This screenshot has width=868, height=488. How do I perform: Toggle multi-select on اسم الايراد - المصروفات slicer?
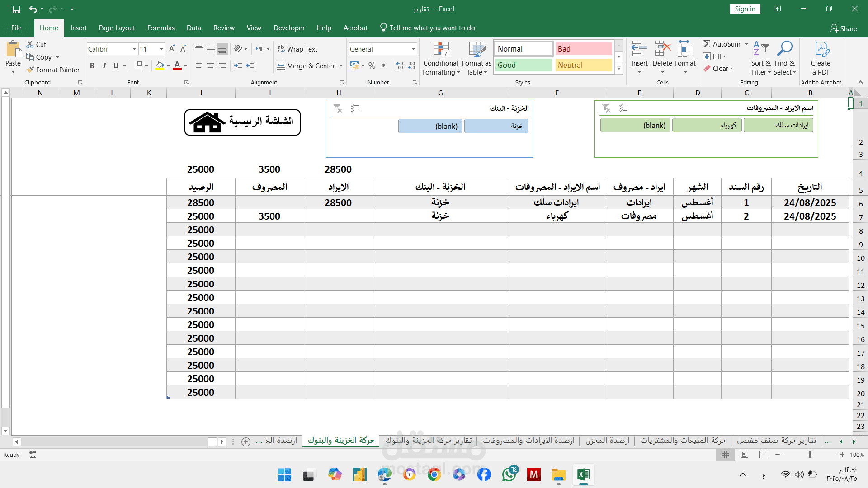point(623,108)
